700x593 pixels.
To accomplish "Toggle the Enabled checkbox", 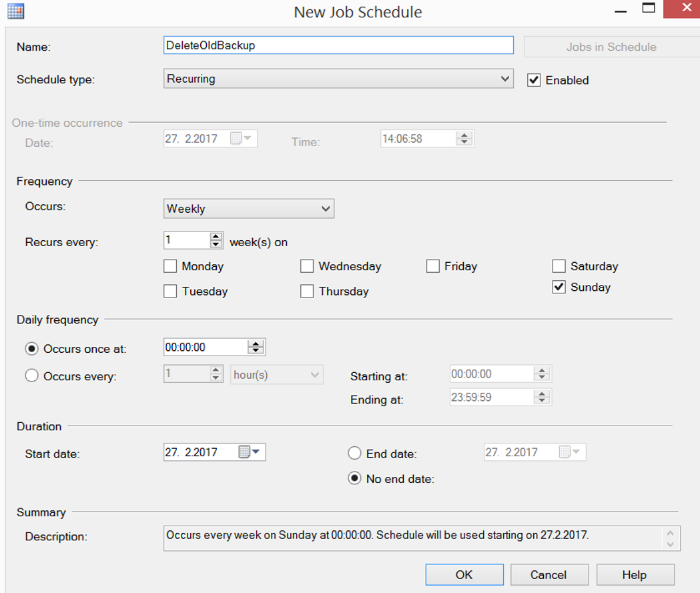I will [x=534, y=80].
